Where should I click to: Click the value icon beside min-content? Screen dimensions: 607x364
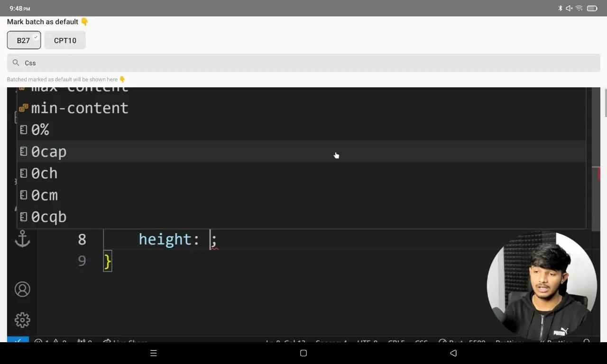point(24,108)
